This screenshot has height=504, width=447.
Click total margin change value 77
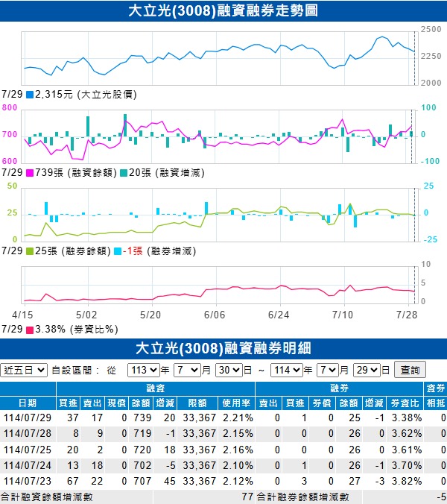pos(247,497)
